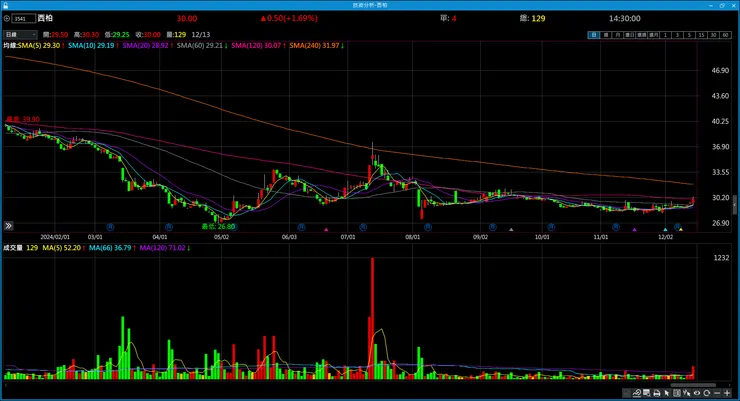Select the 30-minute interval button
Screen dimensions: 740x401
pos(714,35)
